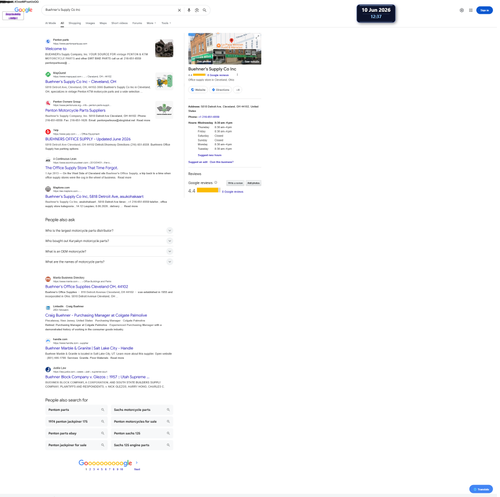Screen dimensions: 500x497
Task: Click the Write a review button
Action: tap(235, 183)
